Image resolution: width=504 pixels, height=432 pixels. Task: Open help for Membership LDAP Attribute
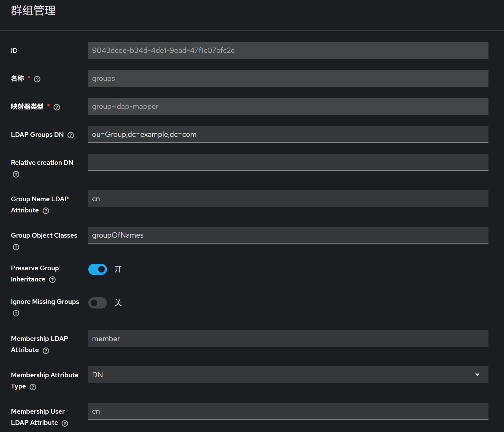(x=46, y=351)
